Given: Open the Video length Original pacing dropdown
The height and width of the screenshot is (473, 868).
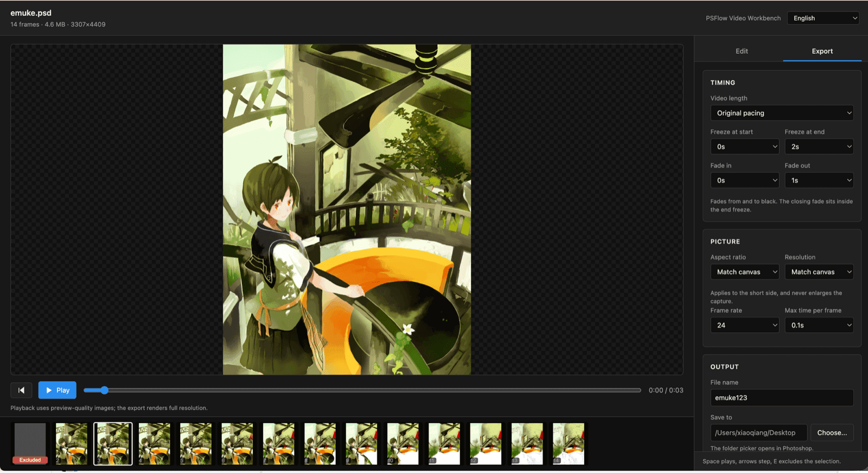Looking at the screenshot, I should [782, 113].
